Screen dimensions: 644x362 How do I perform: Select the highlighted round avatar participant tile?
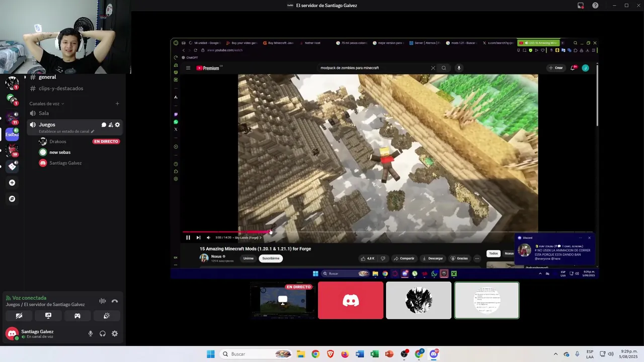click(x=487, y=300)
